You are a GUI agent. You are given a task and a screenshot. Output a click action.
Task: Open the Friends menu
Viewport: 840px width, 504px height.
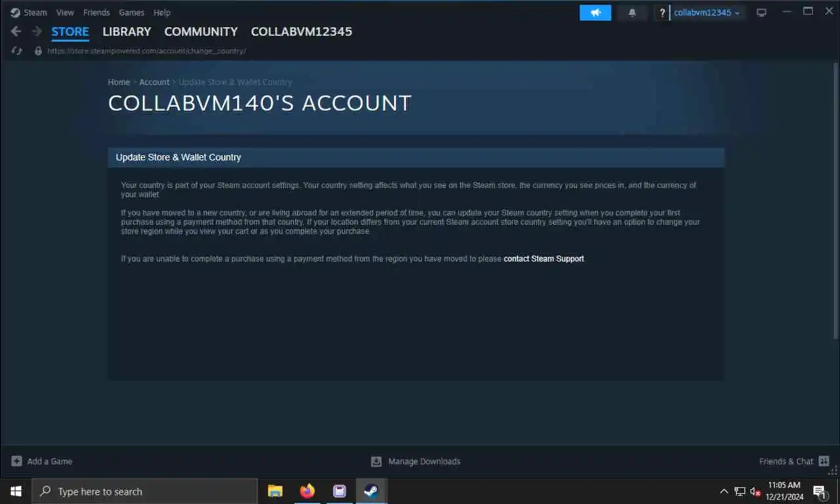click(96, 12)
